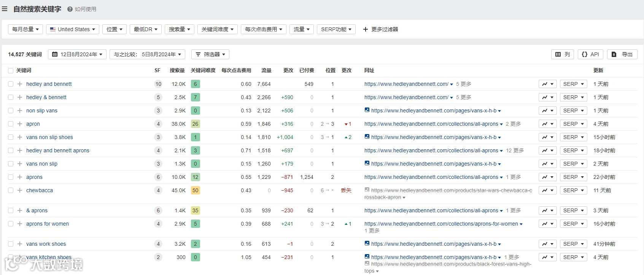Image resolution: width=644 pixels, height=275 pixels.
Task: Check the 'chewbacca' row checkbox
Action: click(11, 190)
